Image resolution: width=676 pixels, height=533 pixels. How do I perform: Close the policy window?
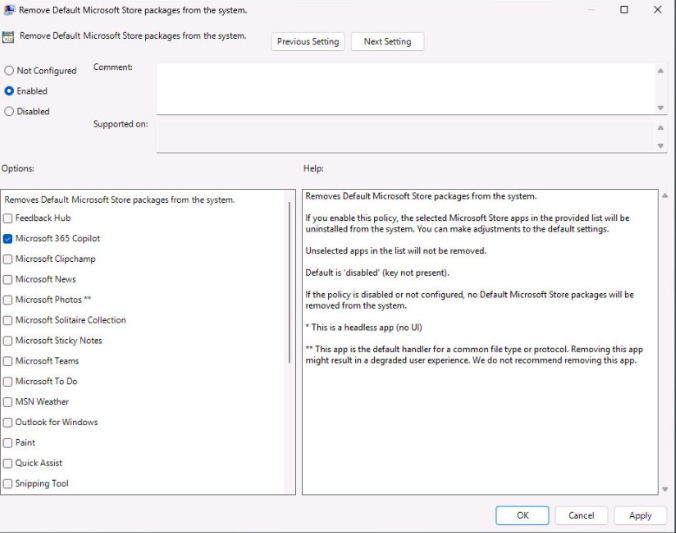tap(657, 9)
